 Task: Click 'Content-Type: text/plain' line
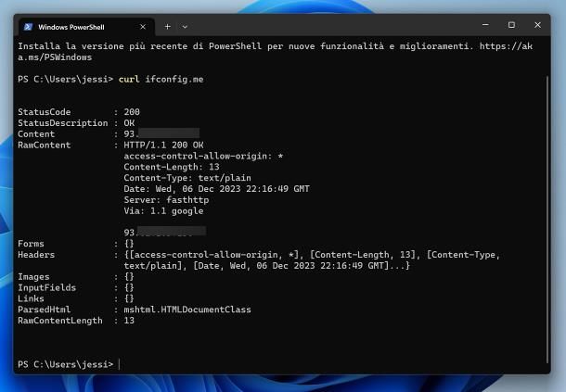pos(187,178)
